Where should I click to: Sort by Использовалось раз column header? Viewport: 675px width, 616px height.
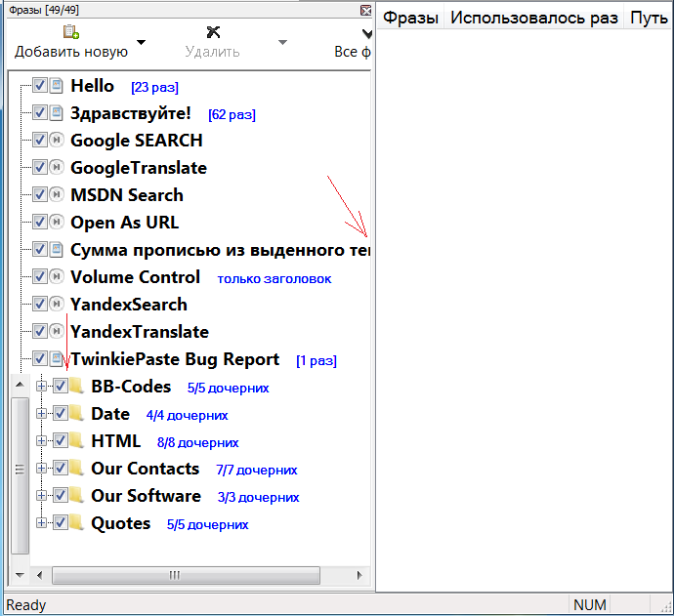pyautogui.click(x=533, y=19)
